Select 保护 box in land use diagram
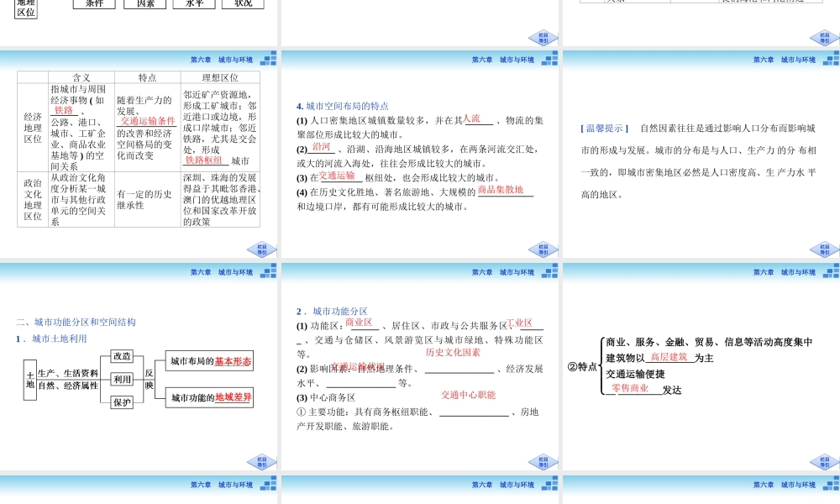840x504 pixels. (122, 402)
